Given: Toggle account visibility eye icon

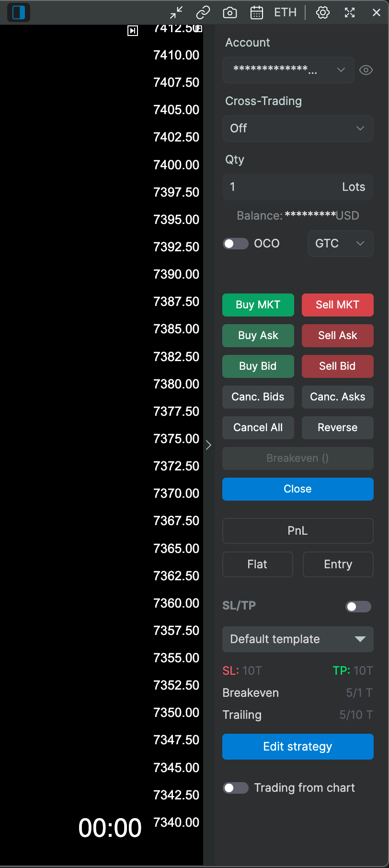Looking at the screenshot, I should pos(366,70).
